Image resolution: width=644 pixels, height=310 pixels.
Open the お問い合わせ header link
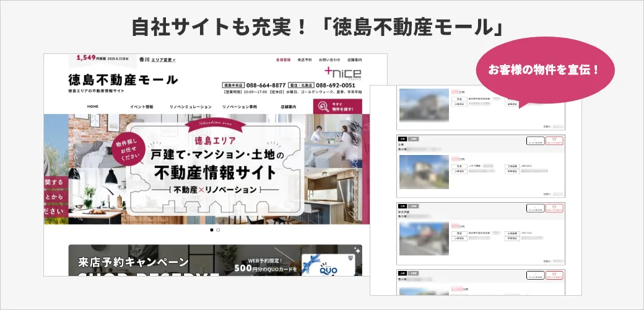pyautogui.click(x=329, y=60)
